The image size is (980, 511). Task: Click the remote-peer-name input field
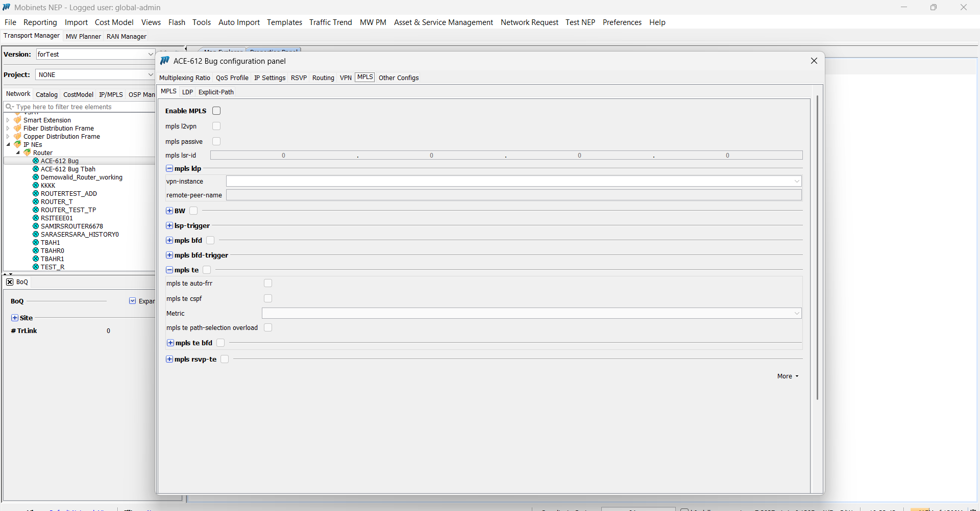point(513,195)
